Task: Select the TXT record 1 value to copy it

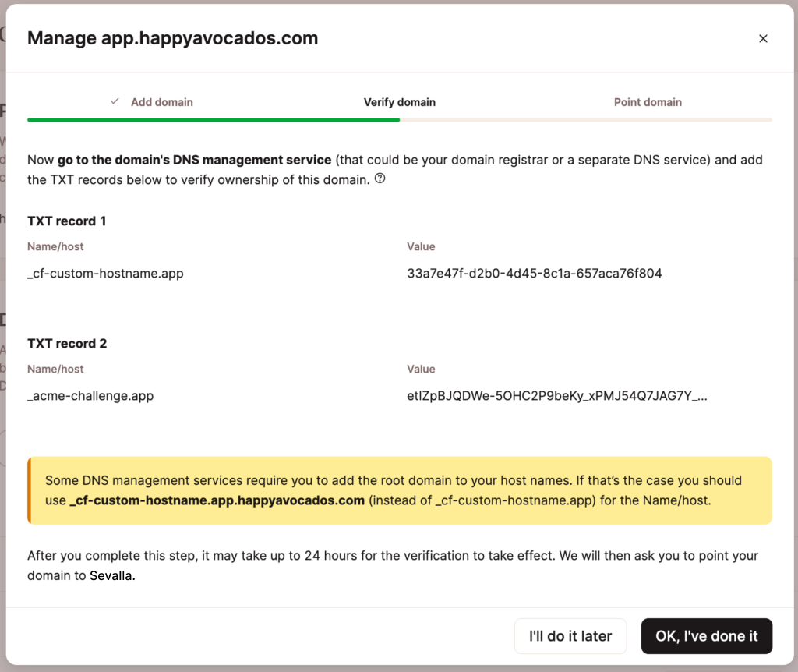Action: (x=532, y=274)
